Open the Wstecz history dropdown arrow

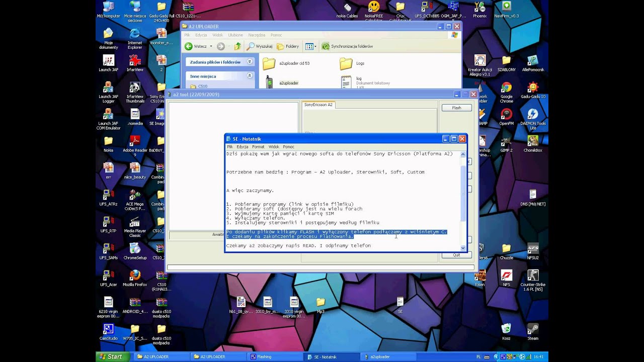click(211, 46)
